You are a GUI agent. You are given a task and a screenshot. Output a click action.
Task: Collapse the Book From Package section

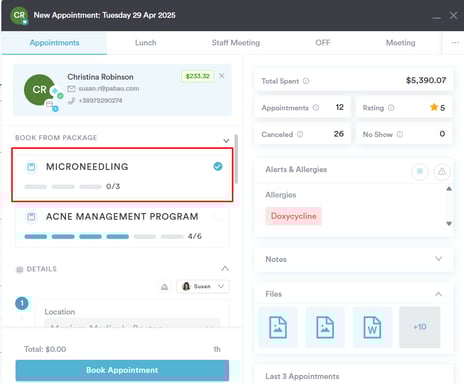click(226, 140)
